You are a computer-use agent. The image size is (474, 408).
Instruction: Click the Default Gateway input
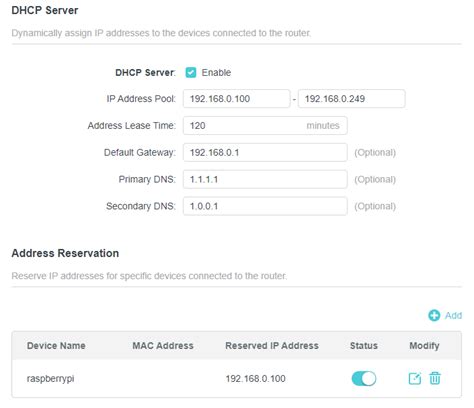click(x=265, y=153)
